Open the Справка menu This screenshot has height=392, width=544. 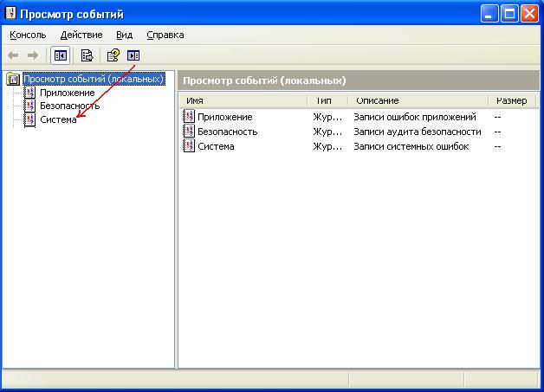click(x=165, y=35)
